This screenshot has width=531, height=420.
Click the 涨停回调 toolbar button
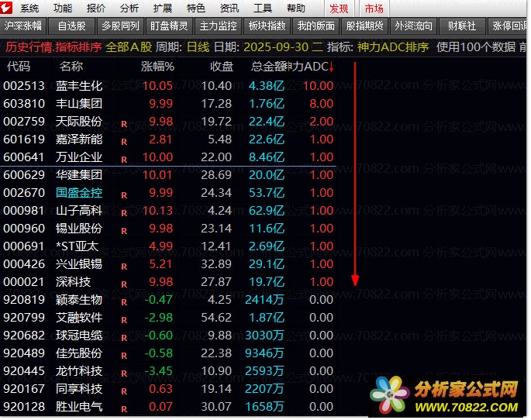tap(508, 26)
